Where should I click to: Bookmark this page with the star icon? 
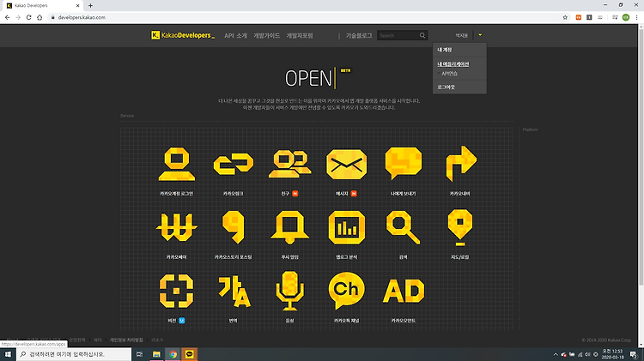[x=565, y=17]
